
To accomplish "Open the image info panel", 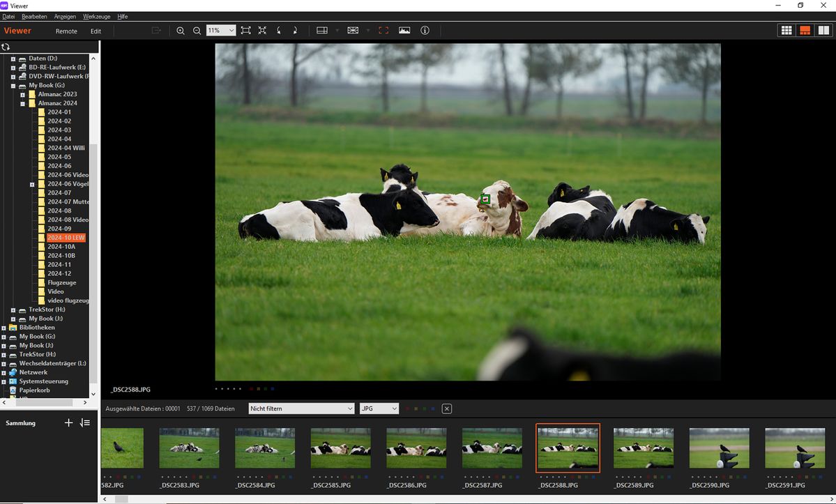I will pos(425,30).
